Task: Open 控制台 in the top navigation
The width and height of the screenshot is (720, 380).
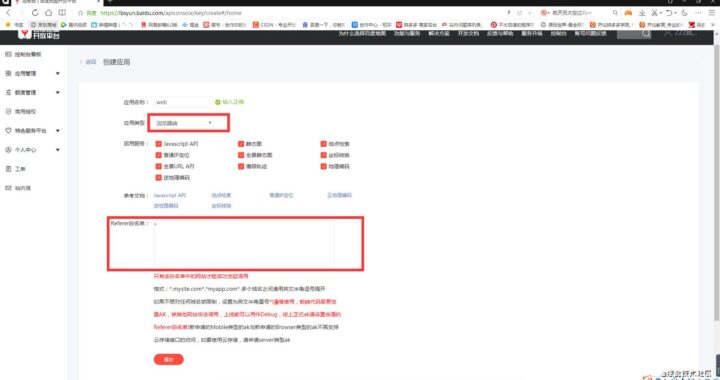Action: [x=558, y=34]
